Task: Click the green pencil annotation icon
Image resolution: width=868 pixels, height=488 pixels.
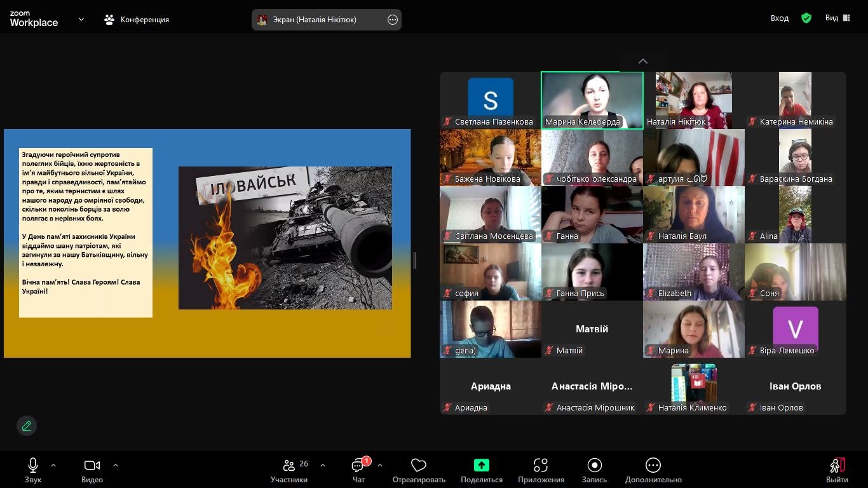Action: [x=27, y=426]
